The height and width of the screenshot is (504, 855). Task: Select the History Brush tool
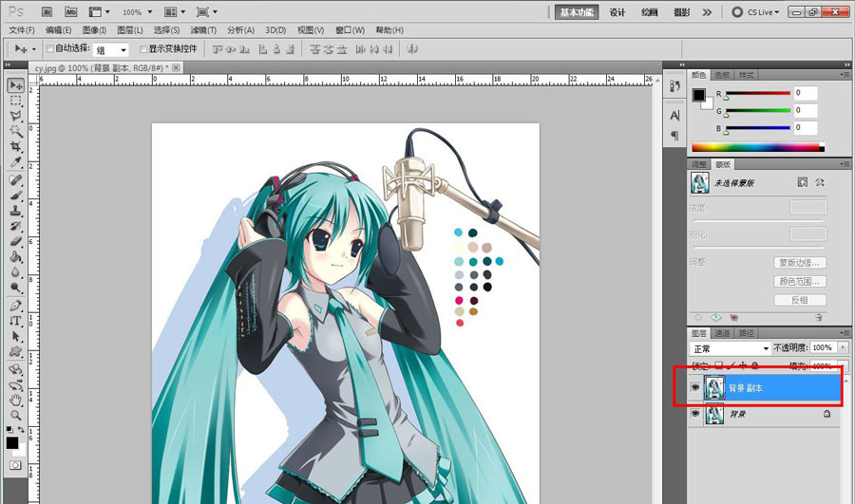[x=16, y=226]
